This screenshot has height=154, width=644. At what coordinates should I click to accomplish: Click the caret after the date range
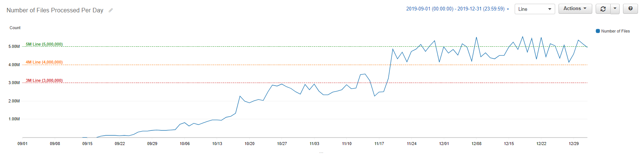click(x=508, y=9)
